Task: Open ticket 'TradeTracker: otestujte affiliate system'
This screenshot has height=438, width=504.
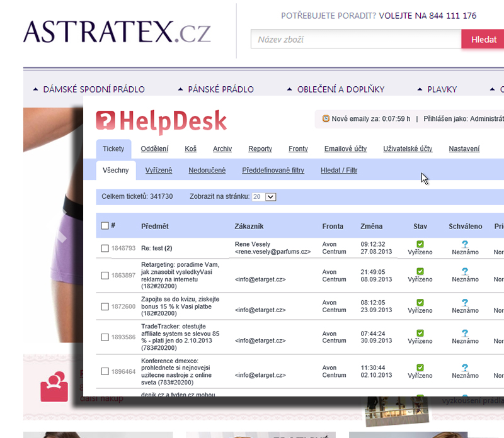Action: pyautogui.click(x=180, y=337)
